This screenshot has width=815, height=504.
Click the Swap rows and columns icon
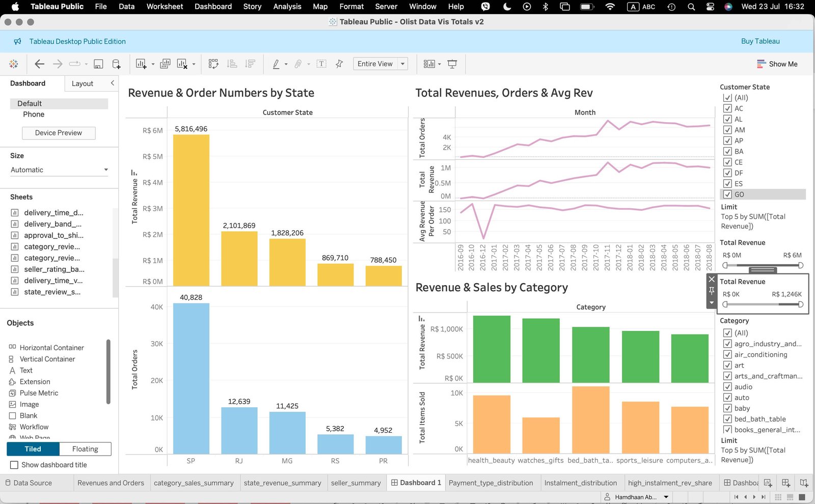pos(213,64)
